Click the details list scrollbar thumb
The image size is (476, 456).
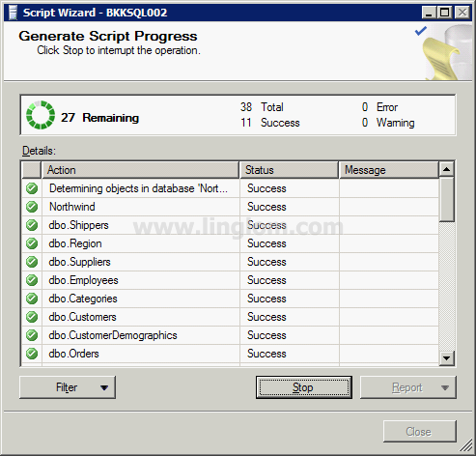[447, 199]
